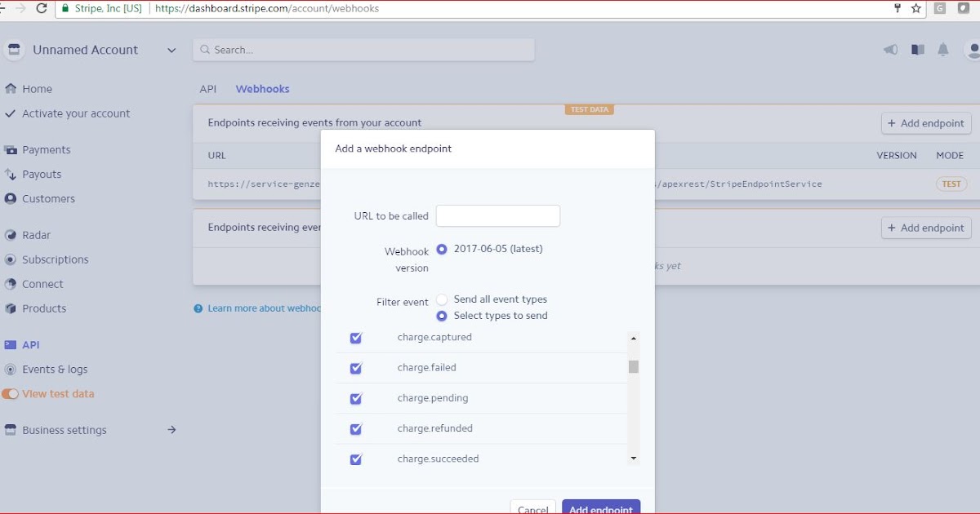Open the Stripe documentation book icon
980x514 pixels.
(x=917, y=50)
